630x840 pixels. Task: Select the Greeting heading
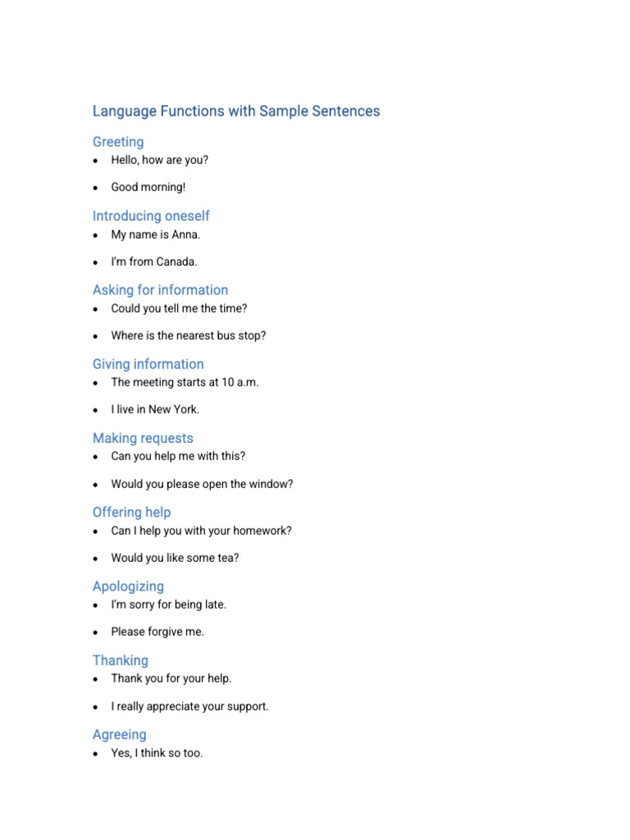[118, 142]
